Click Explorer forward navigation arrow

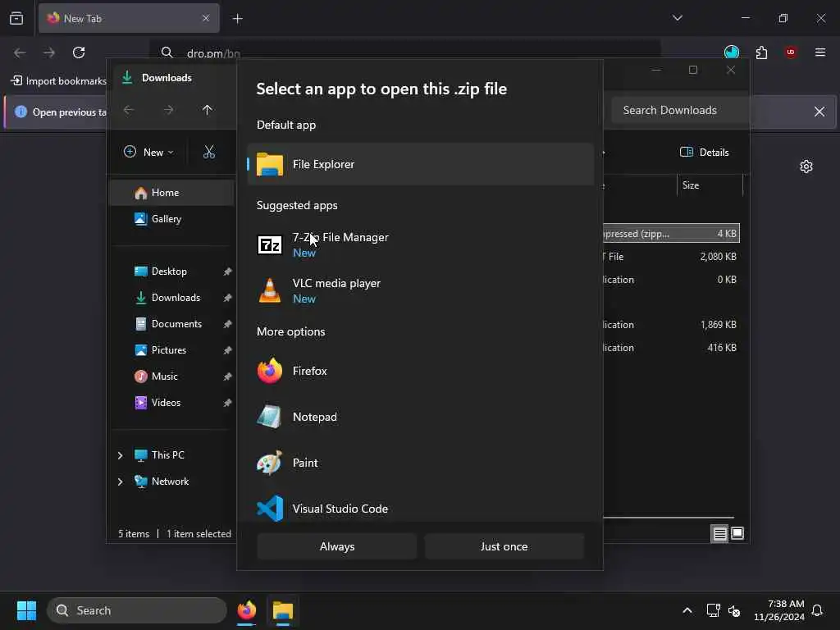coord(168,110)
